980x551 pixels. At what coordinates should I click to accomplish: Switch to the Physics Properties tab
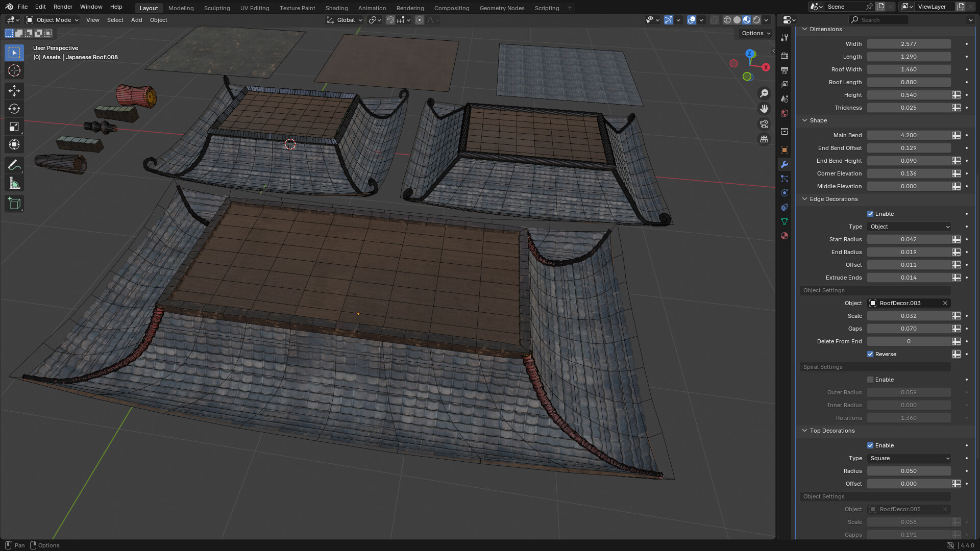tap(785, 193)
